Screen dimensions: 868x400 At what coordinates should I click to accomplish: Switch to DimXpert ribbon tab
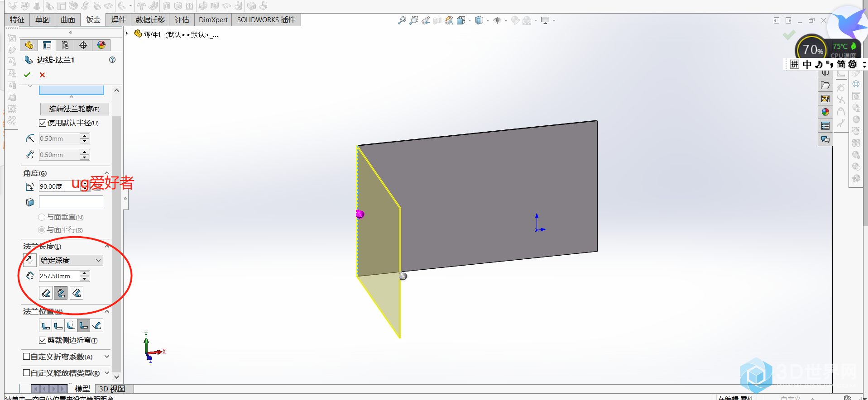213,20
